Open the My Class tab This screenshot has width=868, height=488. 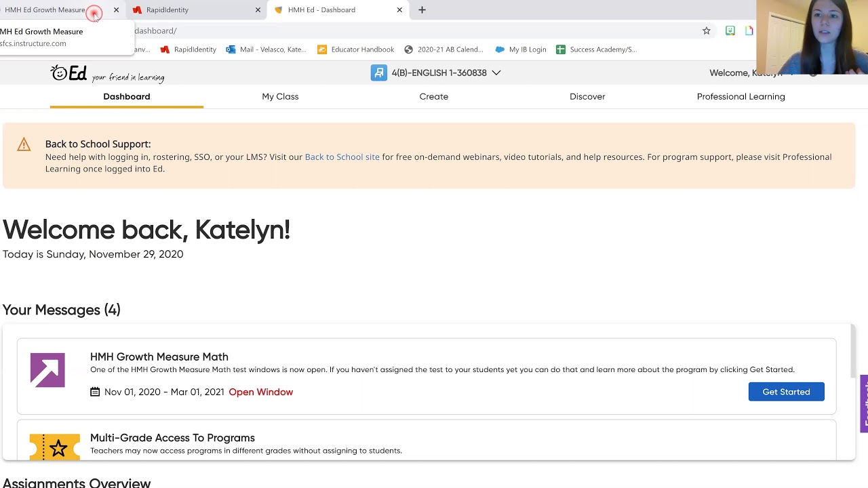(x=280, y=96)
